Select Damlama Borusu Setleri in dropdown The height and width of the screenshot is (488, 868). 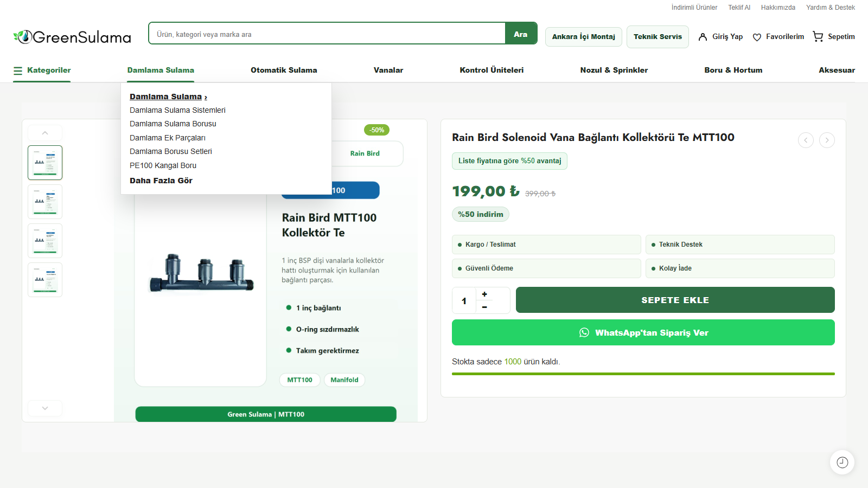pos(171,151)
